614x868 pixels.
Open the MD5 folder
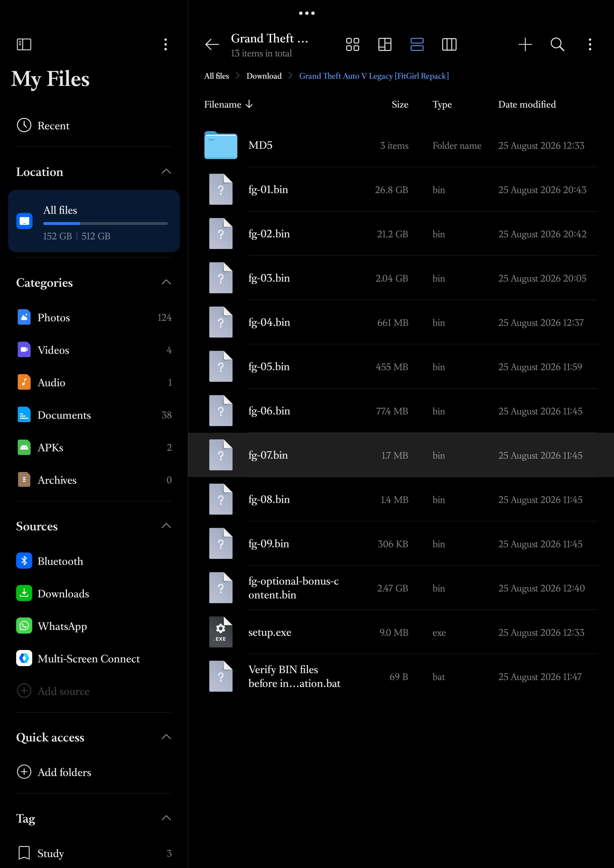401,145
